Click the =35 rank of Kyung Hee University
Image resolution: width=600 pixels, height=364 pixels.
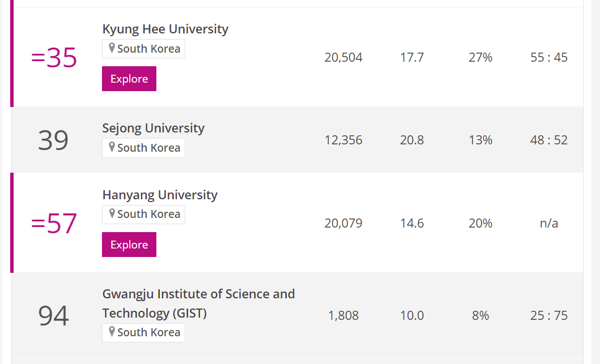point(54,58)
